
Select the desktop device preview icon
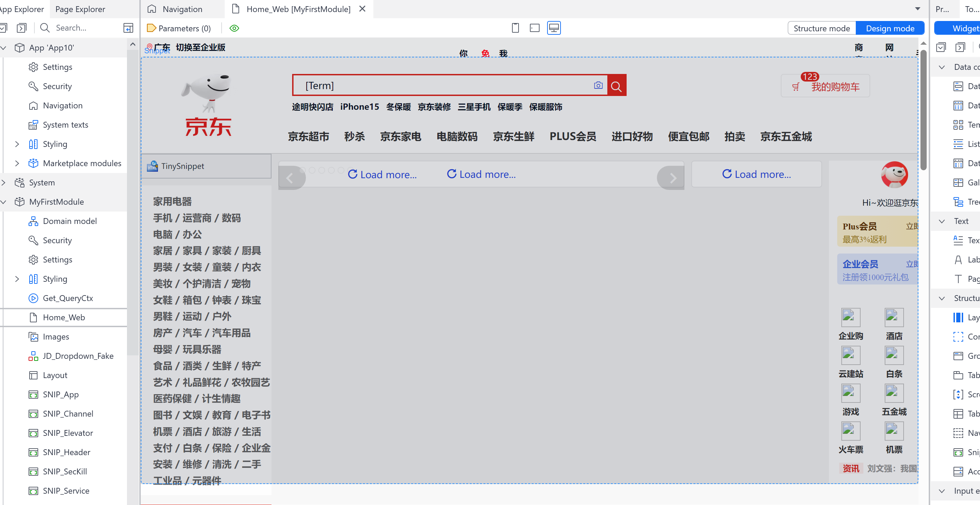pyautogui.click(x=554, y=28)
